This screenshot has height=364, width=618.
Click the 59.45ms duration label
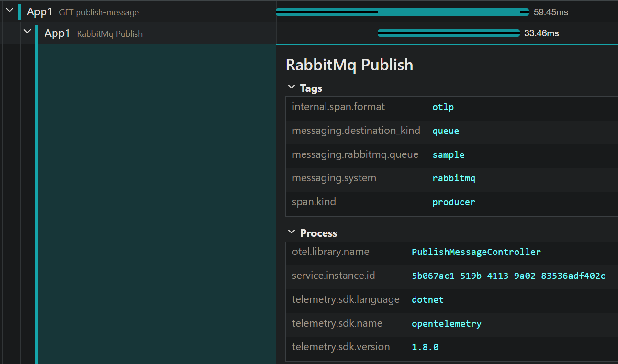pyautogui.click(x=551, y=12)
